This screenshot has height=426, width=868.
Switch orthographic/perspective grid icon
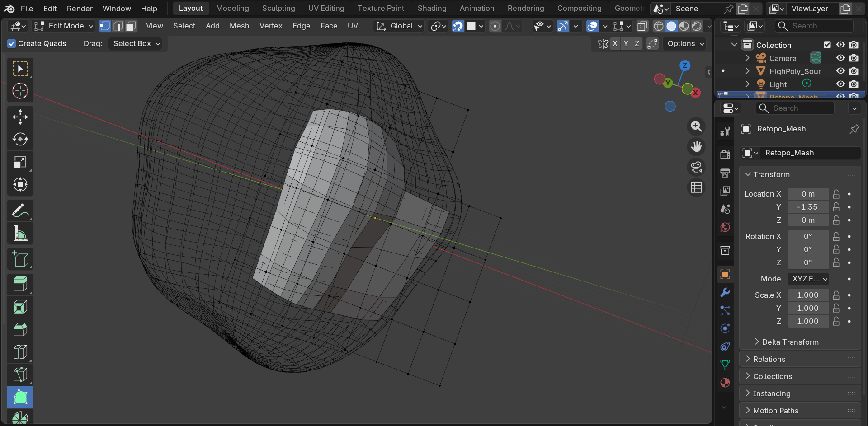pos(696,187)
